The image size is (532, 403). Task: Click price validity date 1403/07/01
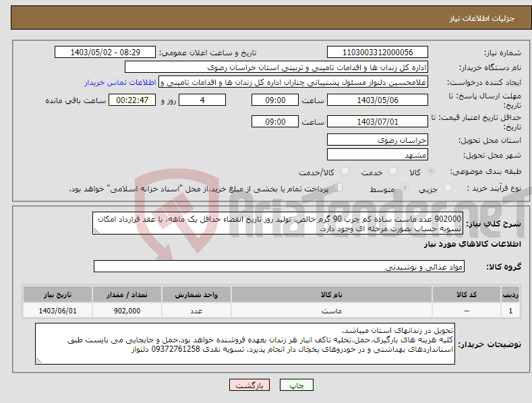(x=378, y=121)
